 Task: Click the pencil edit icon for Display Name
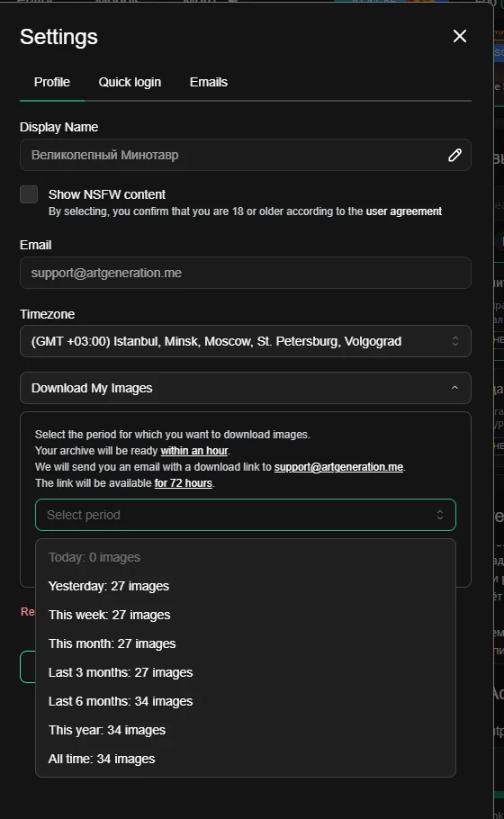coord(454,155)
